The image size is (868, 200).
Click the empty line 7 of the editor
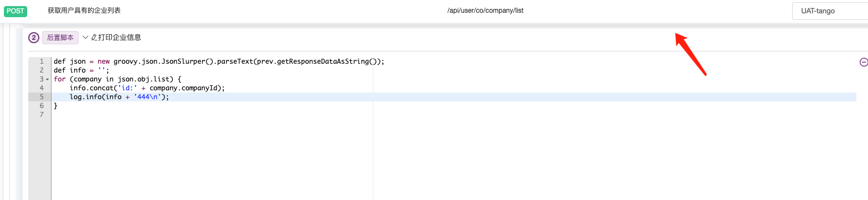coord(454,115)
